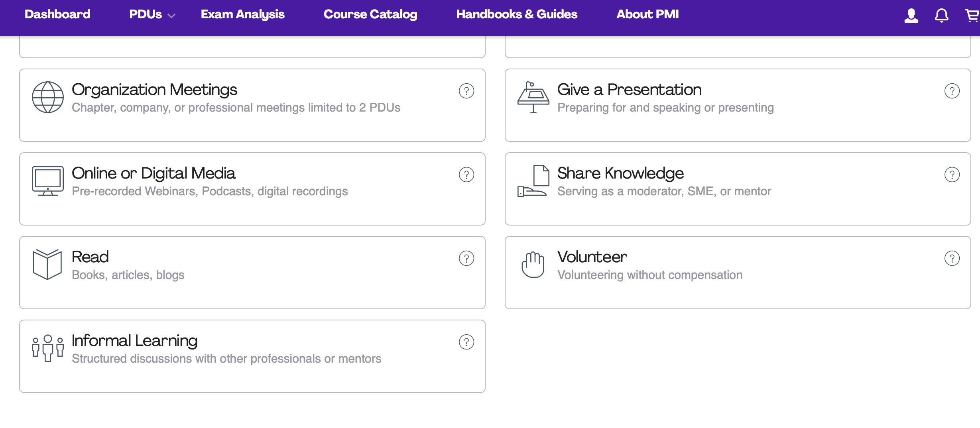980x428 pixels.
Task: Open Course Catalog
Action: pyautogui.click(x=370, y=15)
